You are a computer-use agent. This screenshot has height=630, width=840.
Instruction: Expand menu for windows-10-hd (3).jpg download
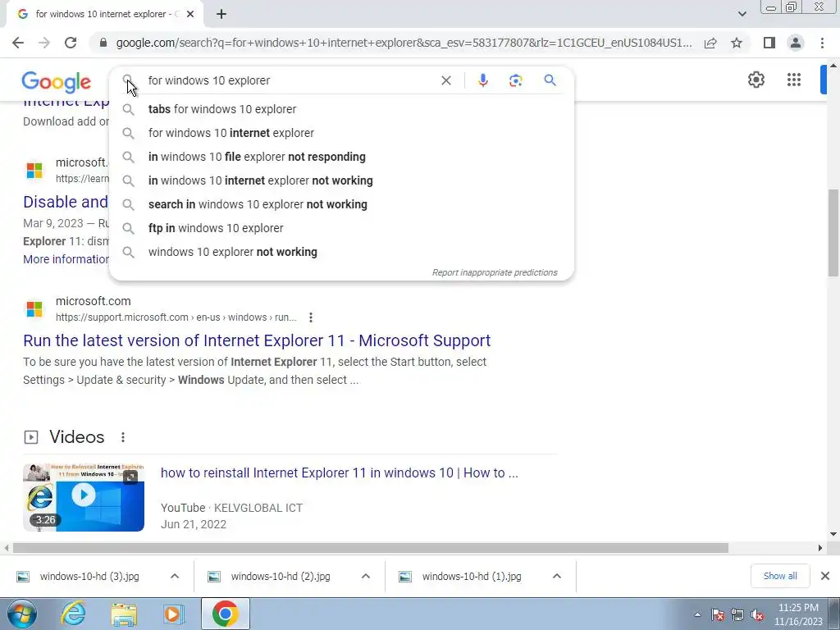coord(175,577)
